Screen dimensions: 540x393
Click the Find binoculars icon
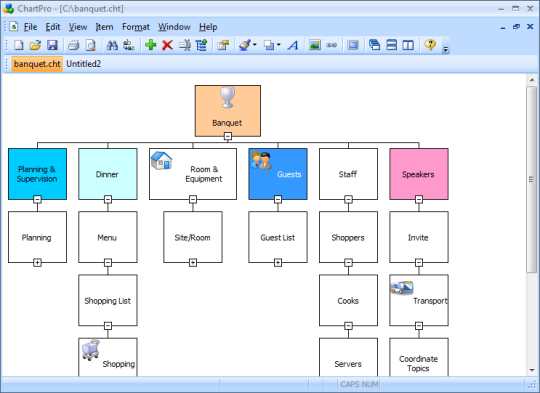(x=112, y=45)
